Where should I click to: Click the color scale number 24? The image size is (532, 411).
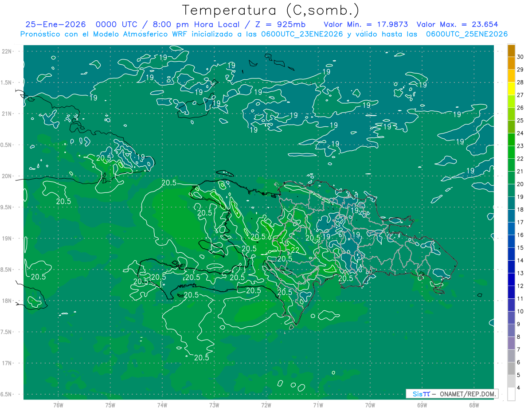[x=520, y=133]
